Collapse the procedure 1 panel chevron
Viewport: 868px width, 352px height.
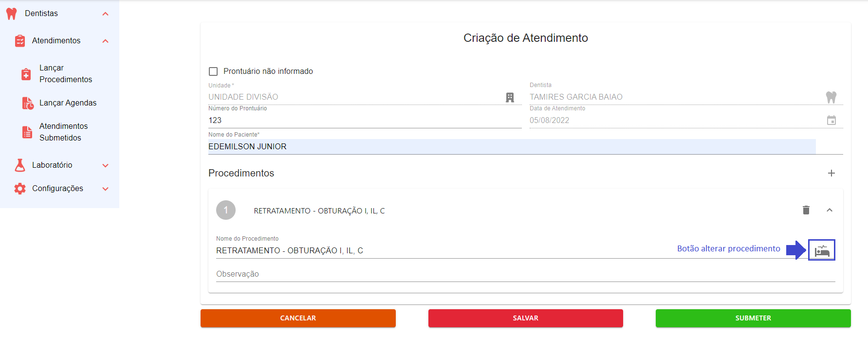click(x=830, y=210)
